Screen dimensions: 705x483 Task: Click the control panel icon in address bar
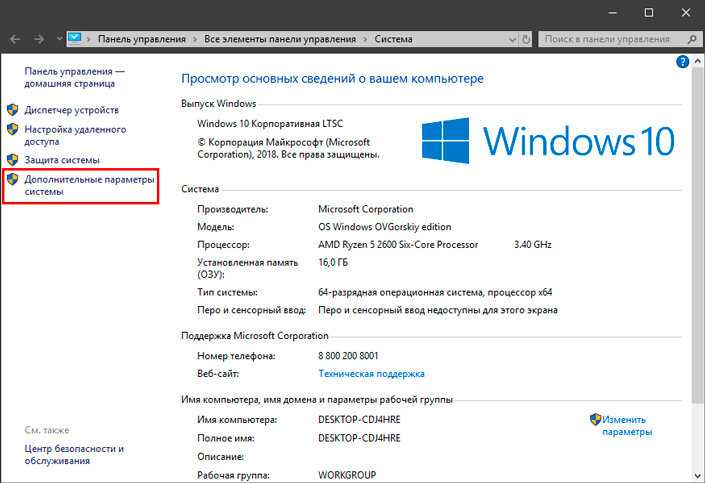tap(75, 38)
